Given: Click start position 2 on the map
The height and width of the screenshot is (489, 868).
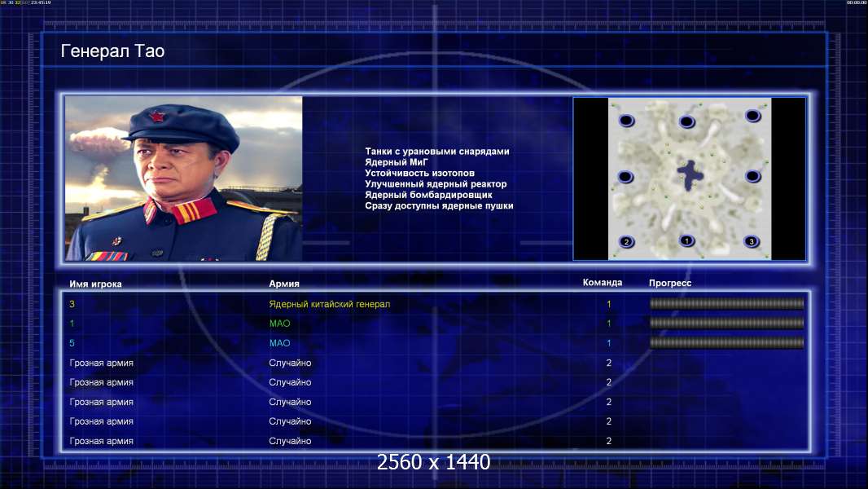Looking at the screenshot, I should (x=626, y=241).
